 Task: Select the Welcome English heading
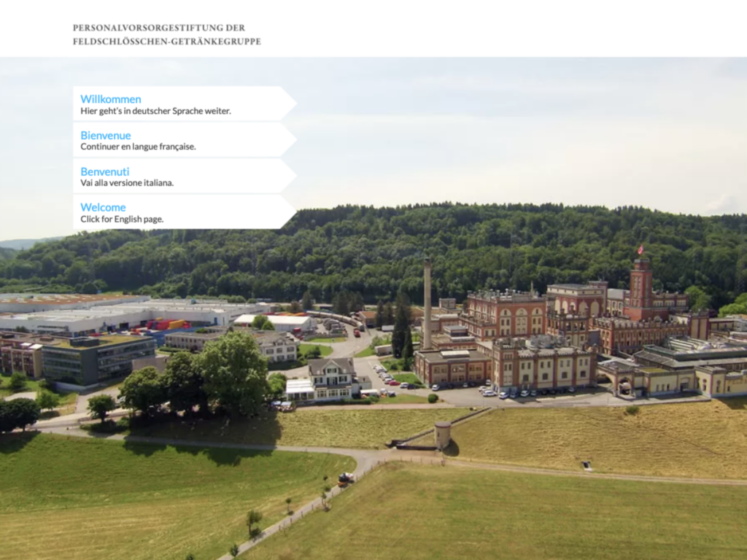(x=103, y=207)
